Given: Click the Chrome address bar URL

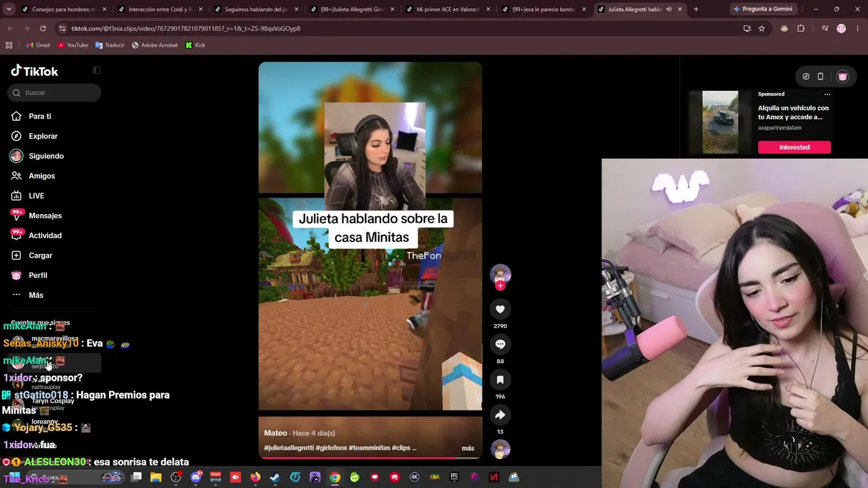Looking at the screenshot, I should [x=186, y=28].
